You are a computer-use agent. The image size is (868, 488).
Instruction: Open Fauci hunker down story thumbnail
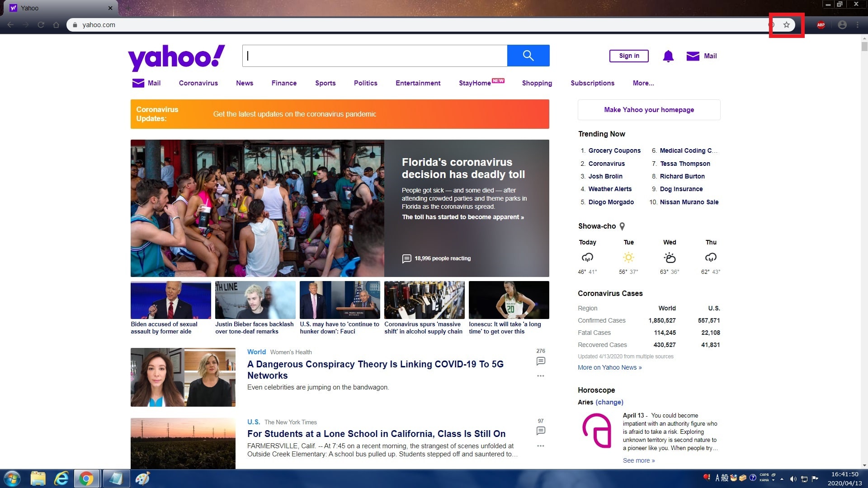340,300
